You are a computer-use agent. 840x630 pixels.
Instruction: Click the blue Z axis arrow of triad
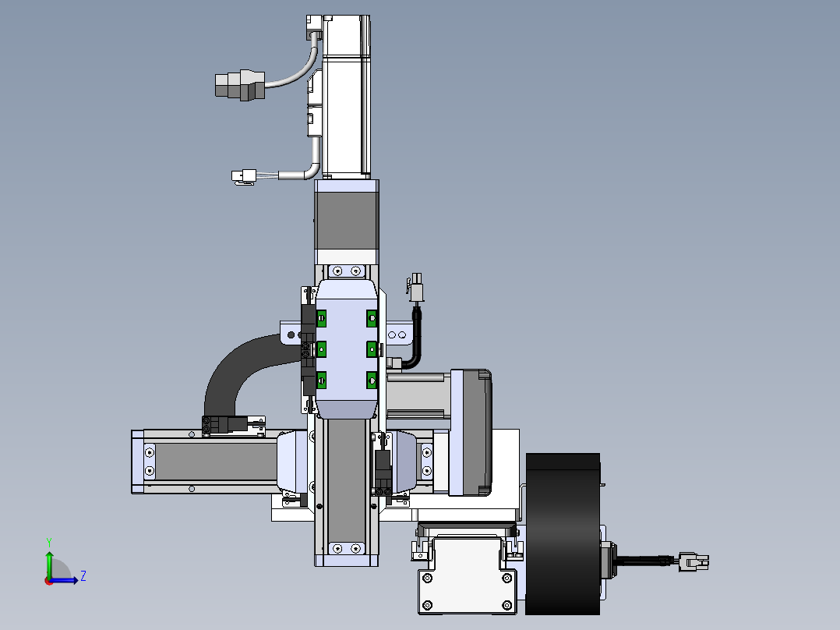pyautogui.click(x=65, y=580)
